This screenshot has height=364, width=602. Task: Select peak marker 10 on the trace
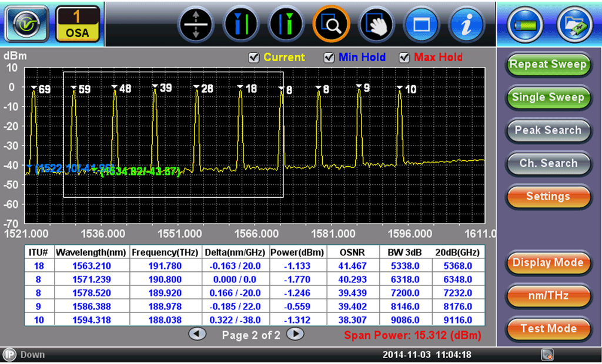(407, 89)
